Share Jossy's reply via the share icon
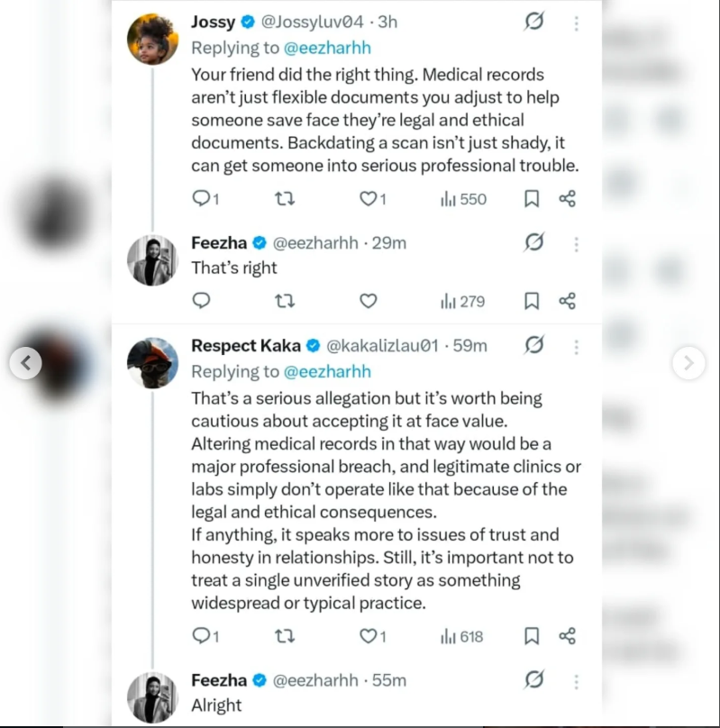Screen dimensions: 720x728 pos(567,199)
